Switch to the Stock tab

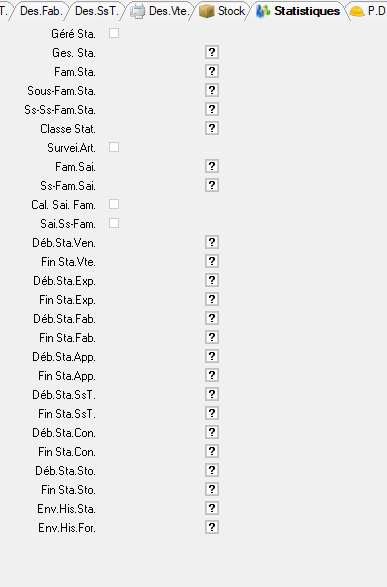coord(222,11)
